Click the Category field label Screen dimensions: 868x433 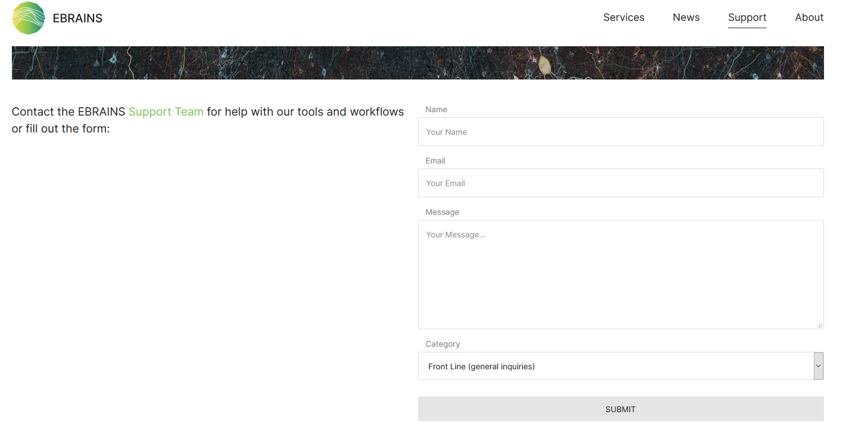pyautogui.click(x=443, y=344)
